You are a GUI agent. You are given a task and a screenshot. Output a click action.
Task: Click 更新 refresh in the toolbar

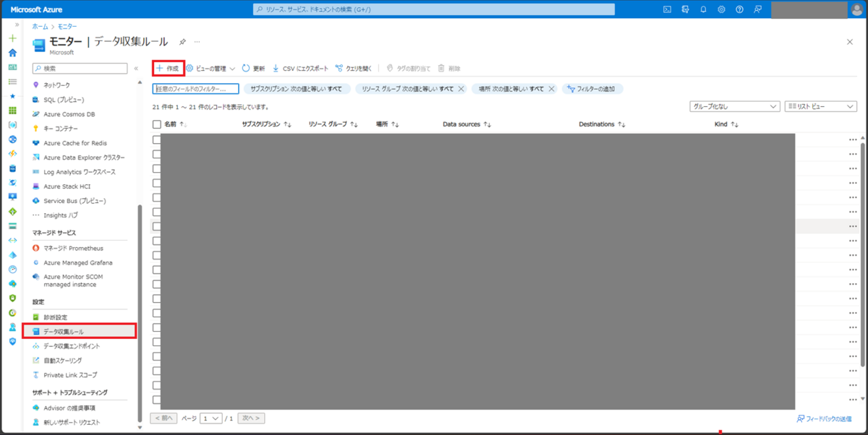click(x=253, y=68)
